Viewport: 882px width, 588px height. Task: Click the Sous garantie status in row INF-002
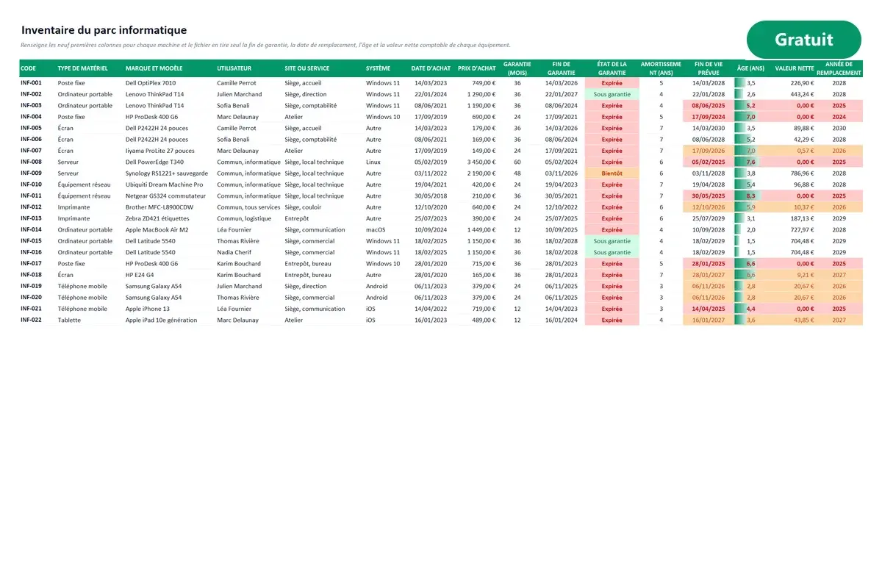pyautogui.click(x=612, y=94)
